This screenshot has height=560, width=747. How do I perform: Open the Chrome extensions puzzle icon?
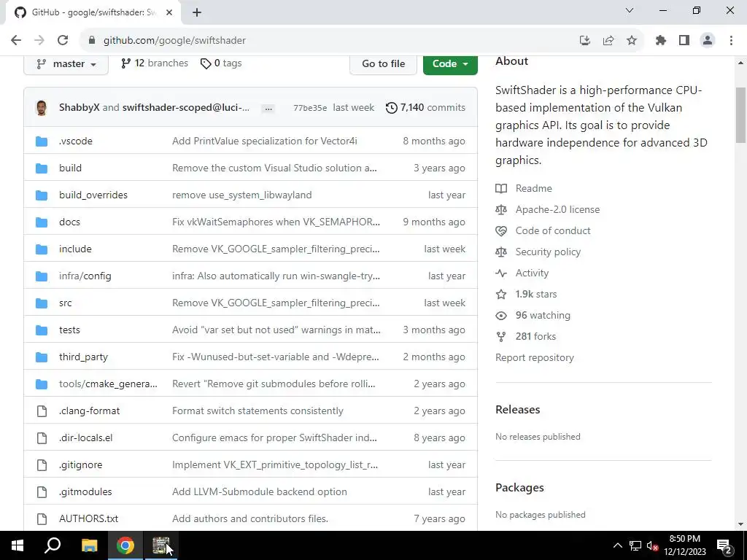point(660,41)
